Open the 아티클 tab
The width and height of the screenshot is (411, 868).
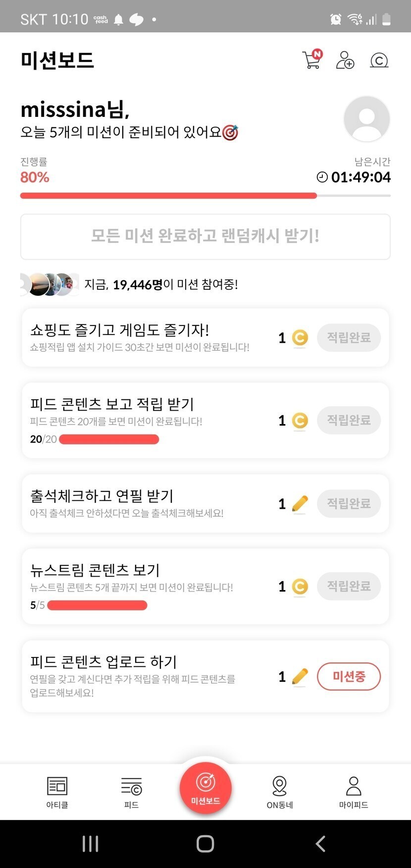[57, 791]
